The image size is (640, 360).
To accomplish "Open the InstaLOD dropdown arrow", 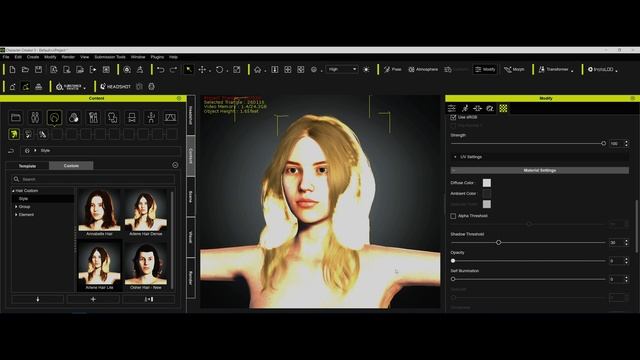I will pyautogui.click(x=616, y=71).
